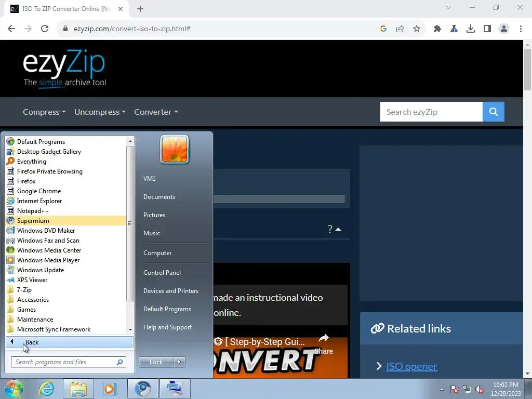Launch Firefox from the Start menu
The width and height of the screenshot is (532, 399).
pyautogui.click(x=66, y=181)
